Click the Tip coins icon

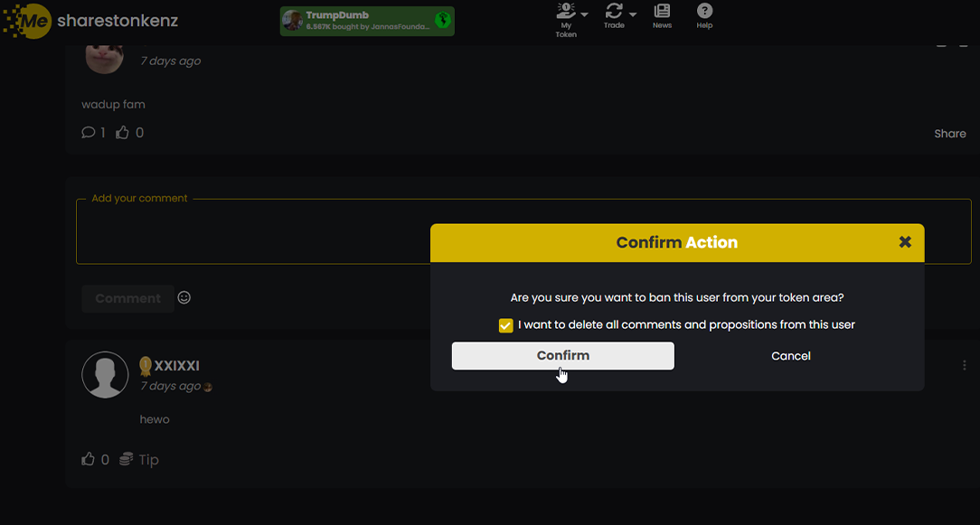pos(127,459)
